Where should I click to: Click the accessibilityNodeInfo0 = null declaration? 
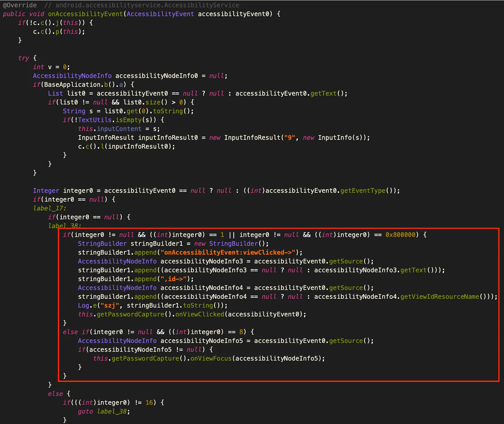(x=130, y=76)
